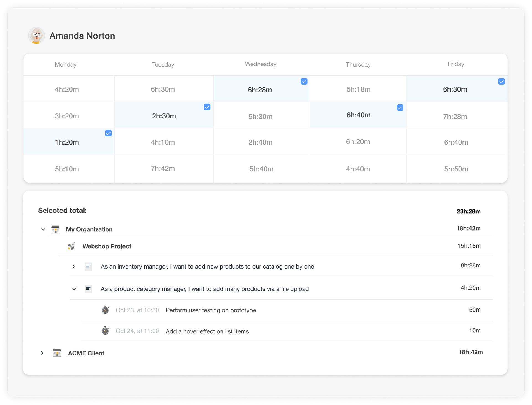Click the product category manager story icon
This screenshot has height=405, width=532.
(x=88, y=289)
